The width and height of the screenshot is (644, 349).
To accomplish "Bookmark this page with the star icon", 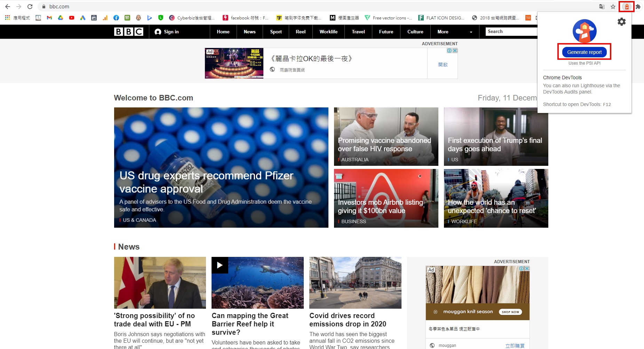I will [x=613, y=7].
